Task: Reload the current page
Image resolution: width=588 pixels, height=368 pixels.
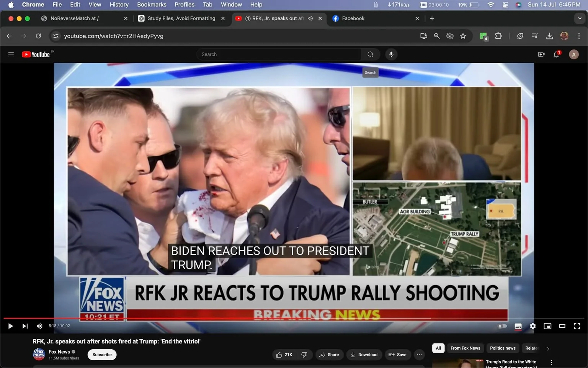Action: pyautogui.click(x=38, y=36)
